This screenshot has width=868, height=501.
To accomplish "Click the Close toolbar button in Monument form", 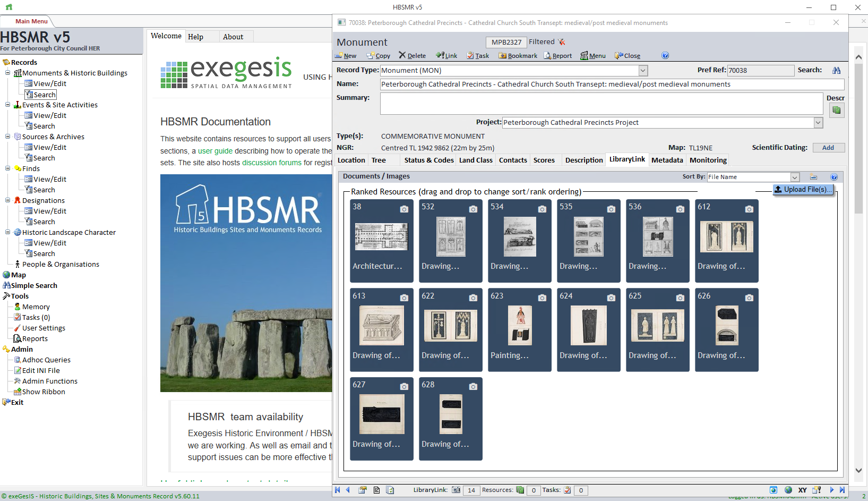I will pyautogui.click(x=628, y=56).
